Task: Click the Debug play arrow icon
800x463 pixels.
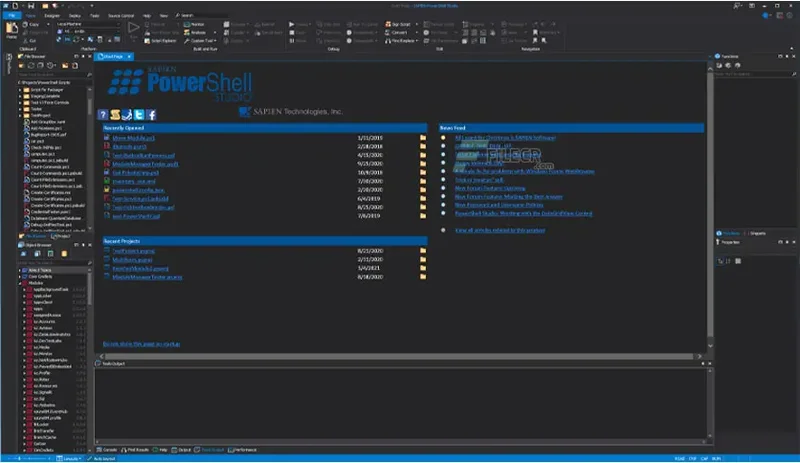Action: click(291, 24)
